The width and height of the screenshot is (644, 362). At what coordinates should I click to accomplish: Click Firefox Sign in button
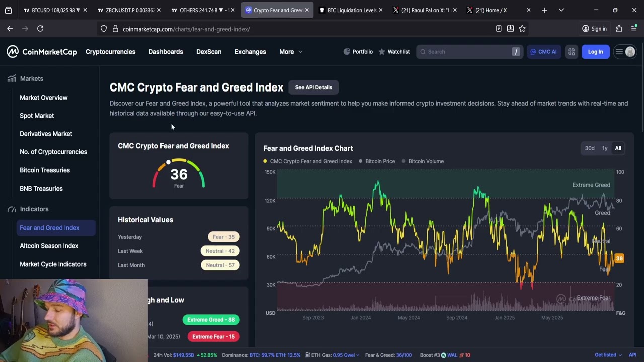coord(594,29)
